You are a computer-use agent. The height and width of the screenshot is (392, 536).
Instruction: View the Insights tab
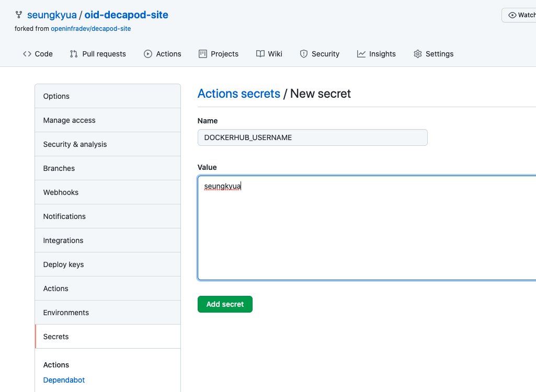point(376,54)
